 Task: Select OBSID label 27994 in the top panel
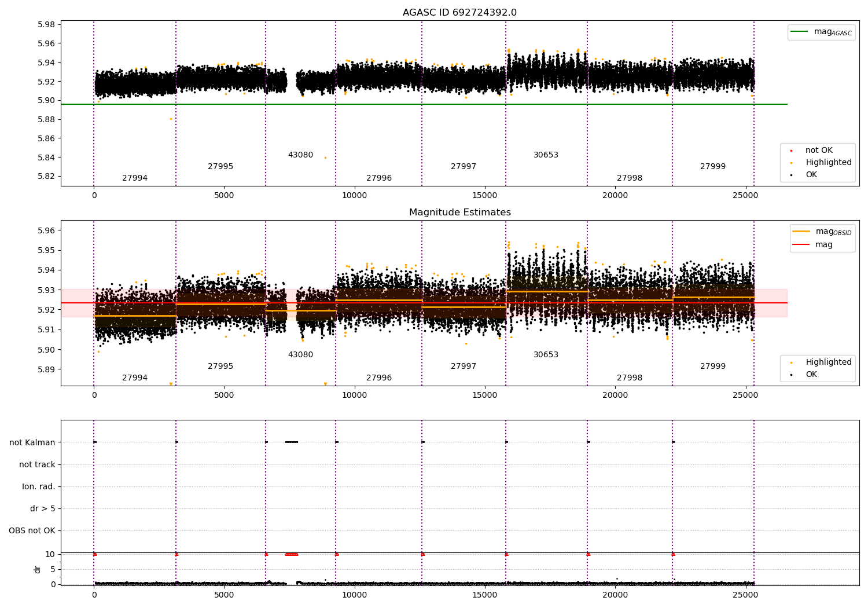(x=135, y=178)
